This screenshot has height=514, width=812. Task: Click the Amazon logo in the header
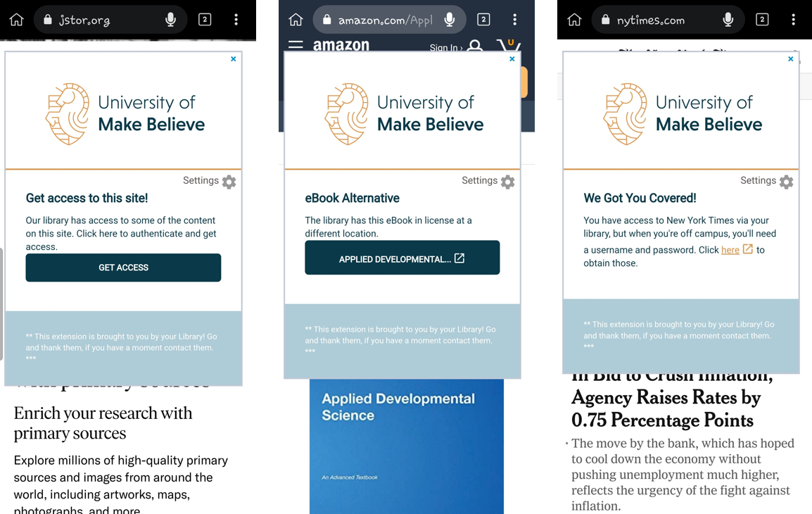point(341,45)
